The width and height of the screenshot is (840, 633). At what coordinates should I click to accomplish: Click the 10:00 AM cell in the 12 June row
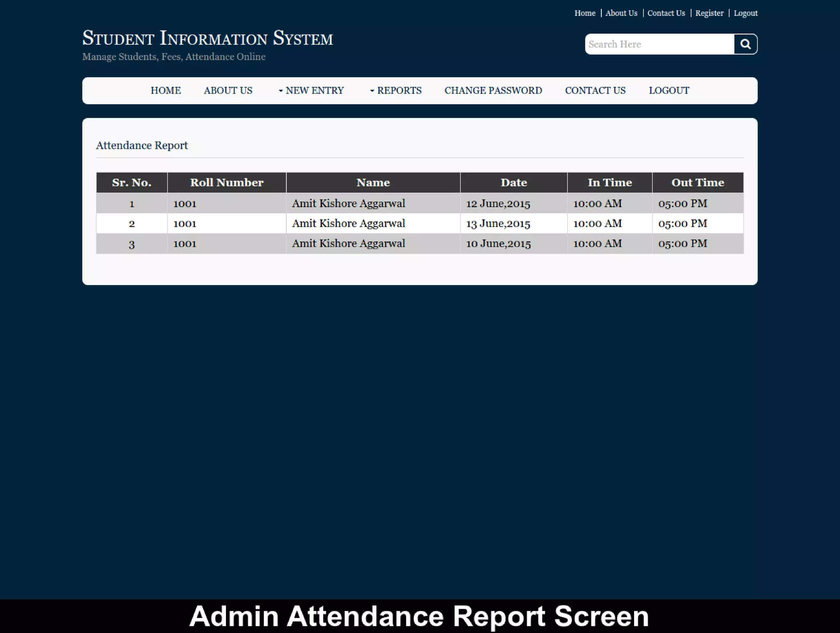pyautogui.click(x=610, y=203)
